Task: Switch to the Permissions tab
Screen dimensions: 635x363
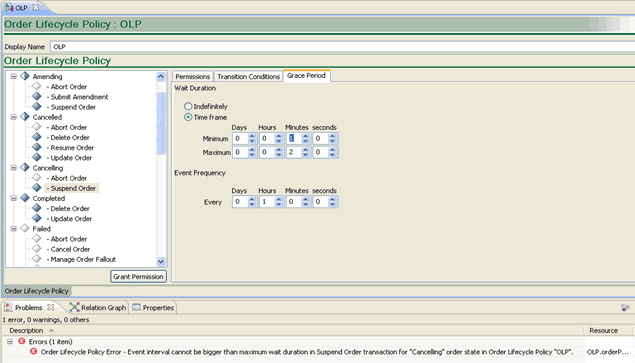Action: (193, 76)
